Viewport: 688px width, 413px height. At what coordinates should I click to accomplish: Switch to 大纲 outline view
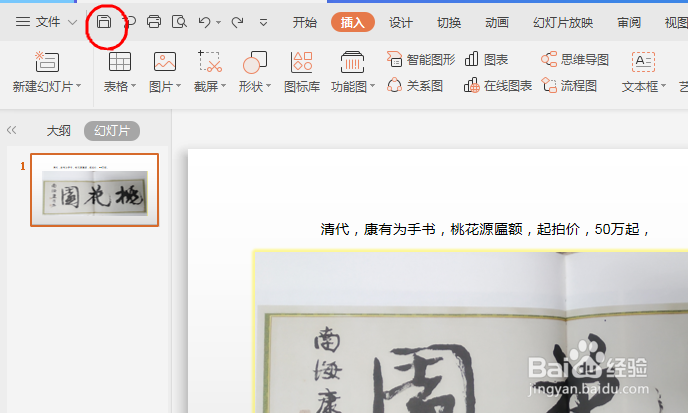click(x=58, y=131)
